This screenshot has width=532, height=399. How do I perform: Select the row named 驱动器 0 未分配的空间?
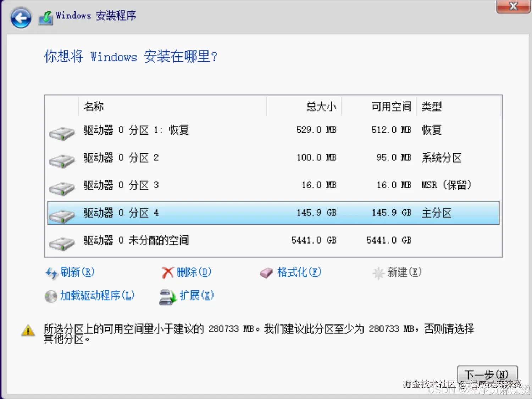273,241
